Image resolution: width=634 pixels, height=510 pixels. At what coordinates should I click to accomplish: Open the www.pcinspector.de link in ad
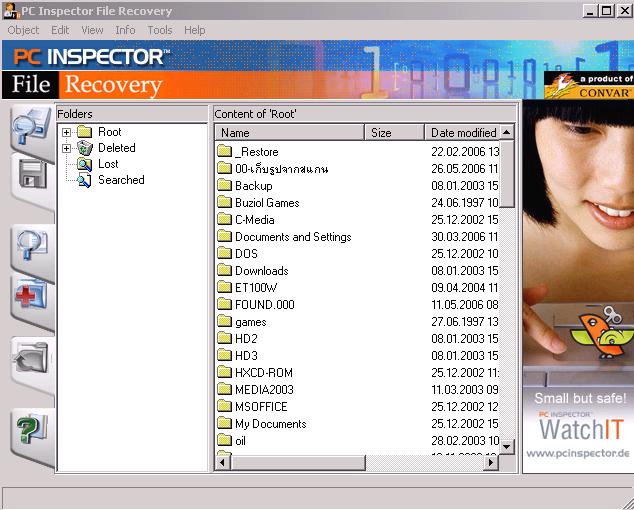578,453
